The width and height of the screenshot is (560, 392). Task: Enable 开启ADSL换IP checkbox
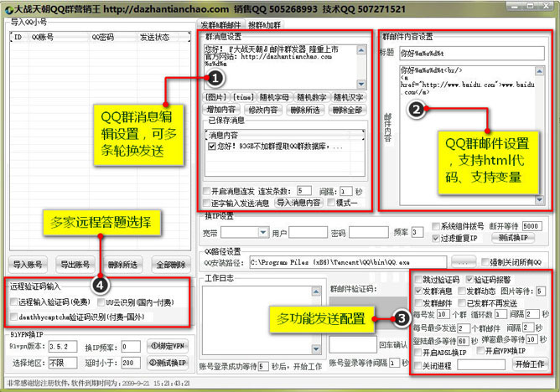click(x=417, y=353)
